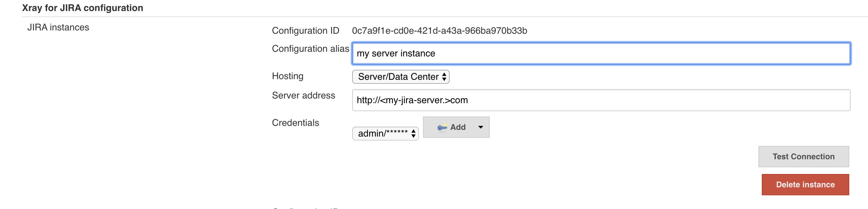
Task: Click the 'my server instance' alias text
Action: point(396,53)
